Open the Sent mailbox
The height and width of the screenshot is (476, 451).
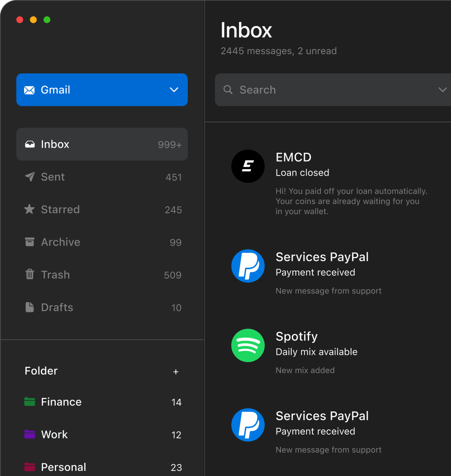[102, 177]
